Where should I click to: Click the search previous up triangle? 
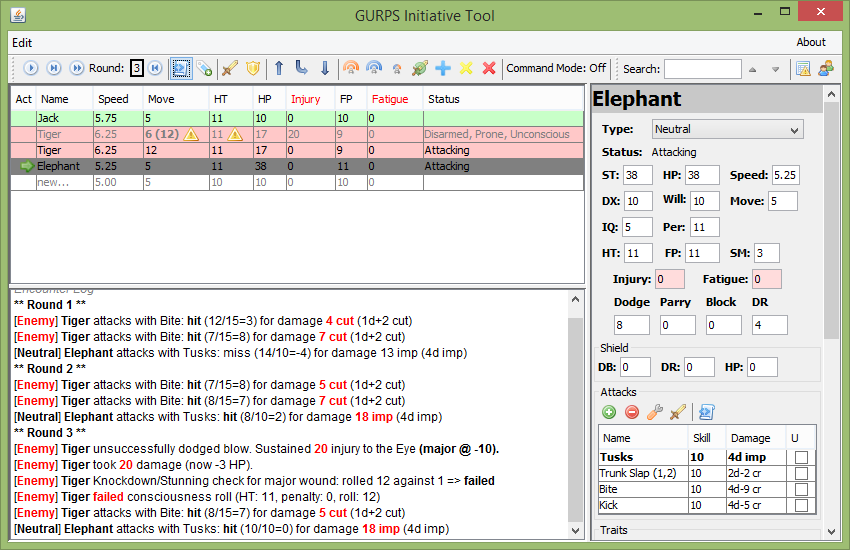[752, 69]
